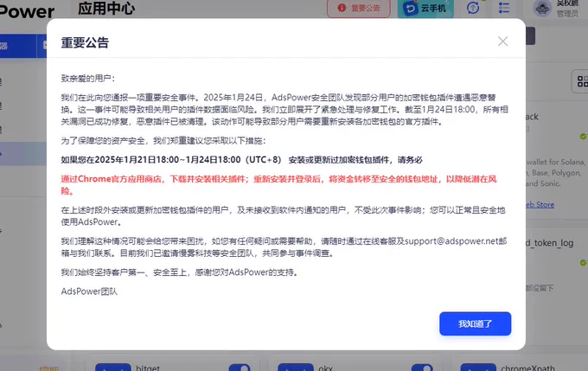The image size is (588, 371).
Task: Open 云手机 from the header
Action: tap(425, 8)
